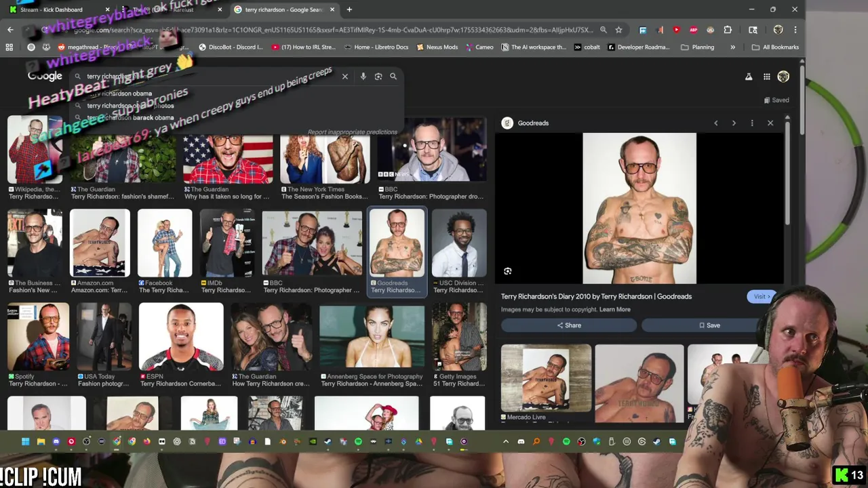Expand the bookmarks bar overflow chevron
Screen dimensions: 868x488
[x=732, y=47]
